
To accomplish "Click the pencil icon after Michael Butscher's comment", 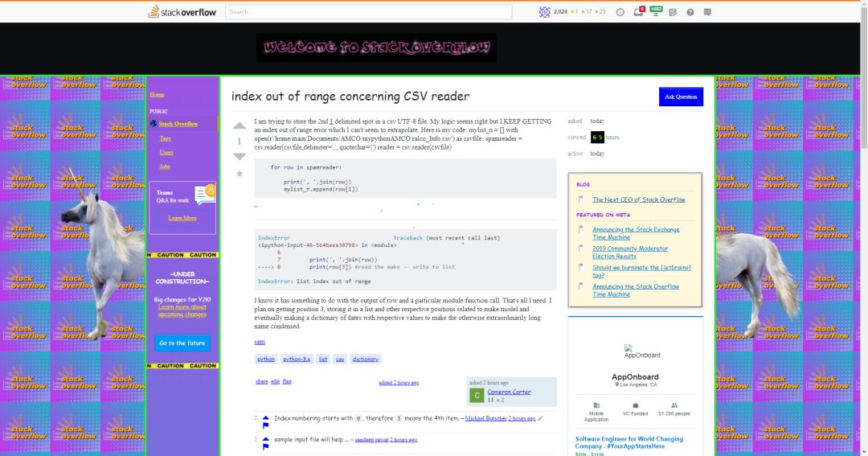I will 540,419.
